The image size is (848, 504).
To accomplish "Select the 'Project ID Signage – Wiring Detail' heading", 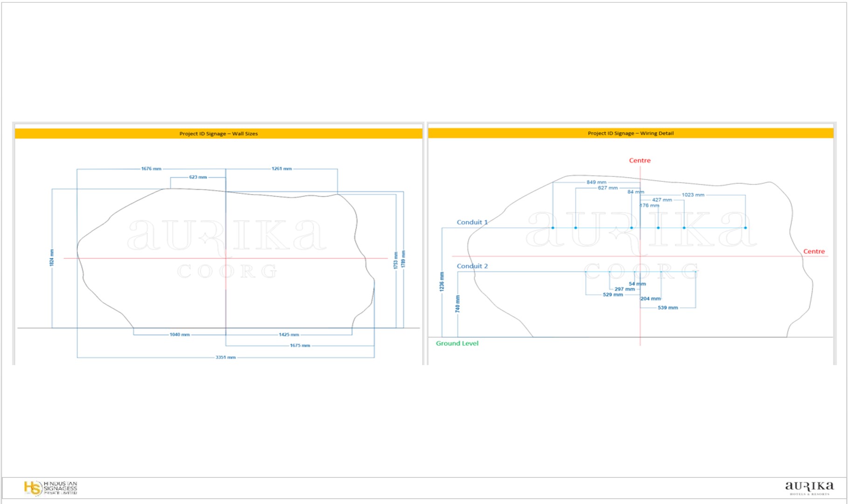I will click(x=630, y=133).
